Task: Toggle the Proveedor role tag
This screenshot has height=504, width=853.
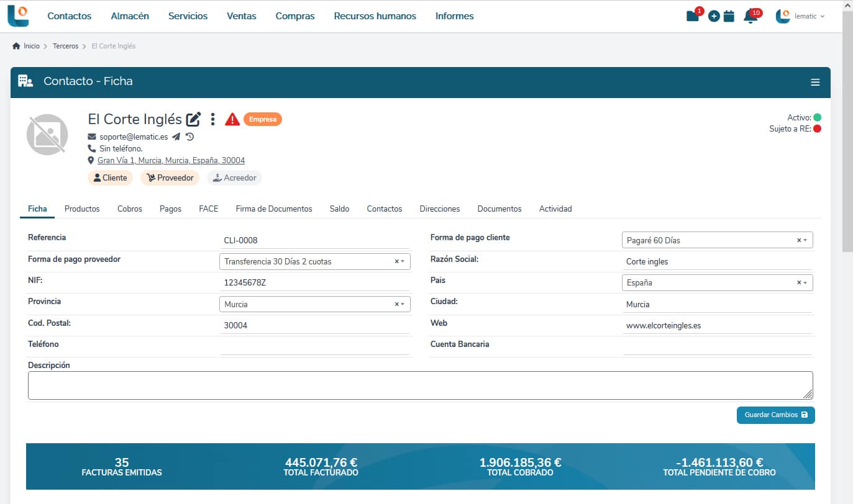Action: pos(170,178)
